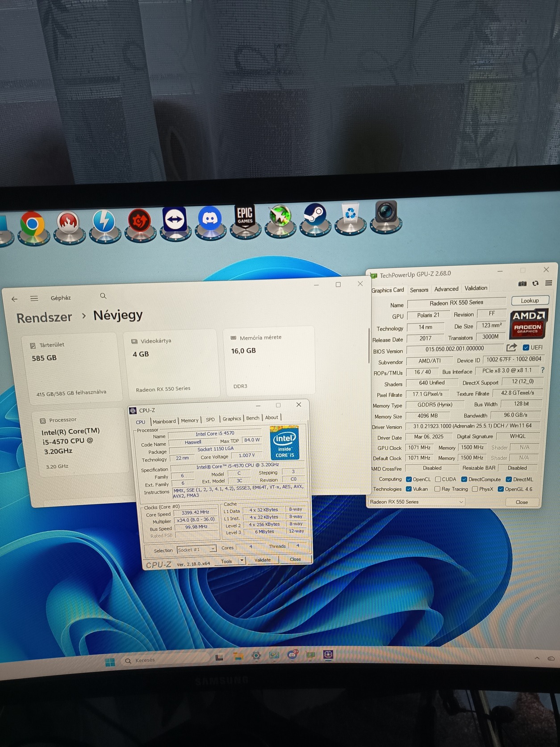Open Discord from the desktop dock
This screenshot has height=747, width=560.
(x=209, y=218)
